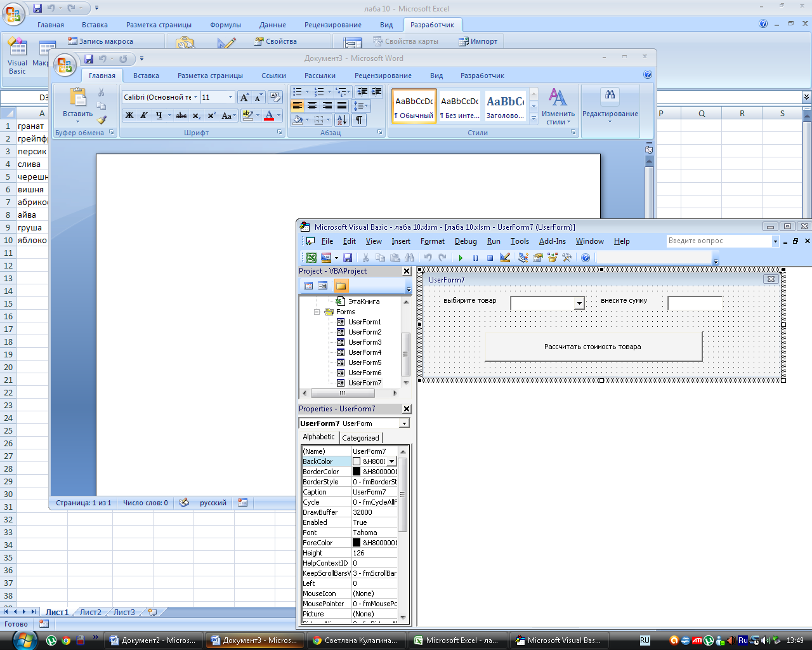812x650 pixels.
Task: Open Toolbox icon in VBA toolbar
Action: pos(567,258)
